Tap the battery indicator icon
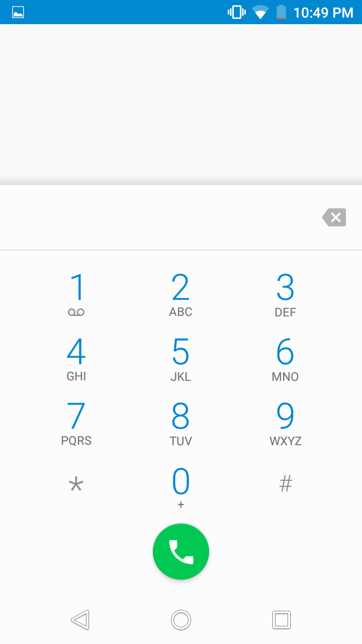 [282, 12]
